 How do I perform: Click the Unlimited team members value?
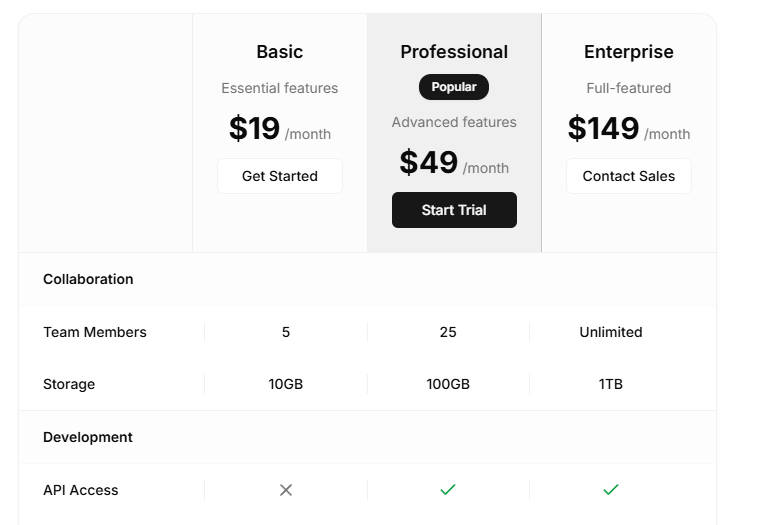[611, 332]
